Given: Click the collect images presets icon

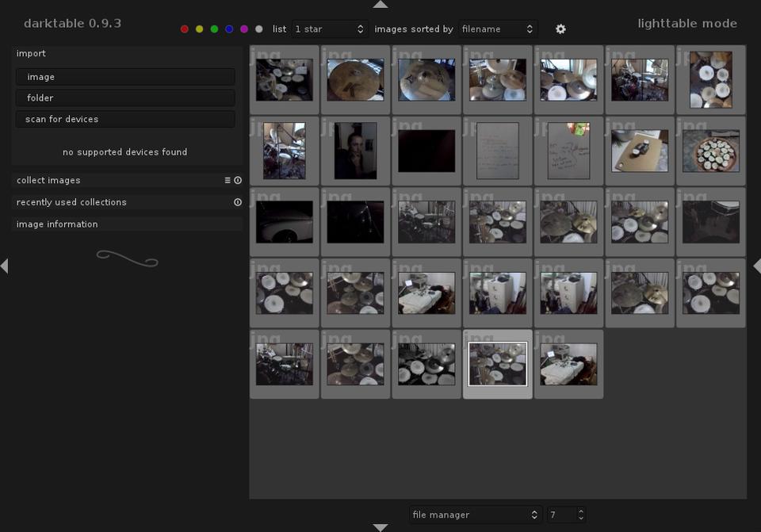Looking at the screenshot, I should (228, 181).
